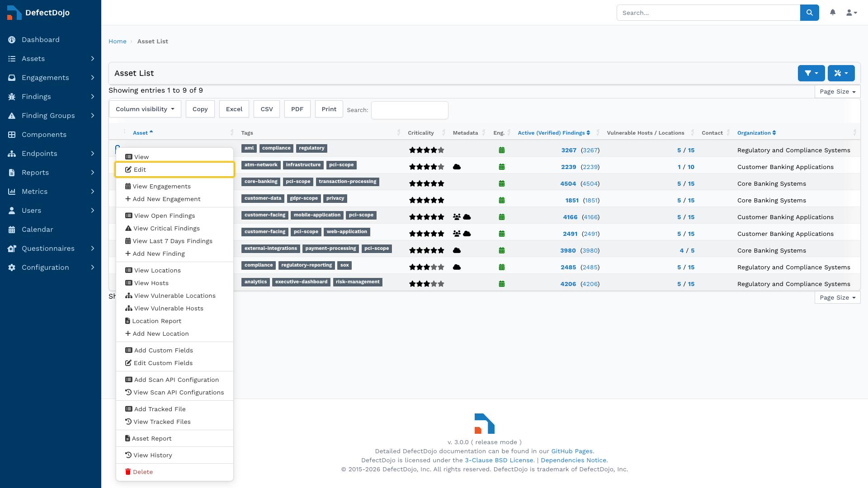This screenshot has width=868, height=488.
Task: Click the engagement calendar icon for first asset
Action: (501, 150)
